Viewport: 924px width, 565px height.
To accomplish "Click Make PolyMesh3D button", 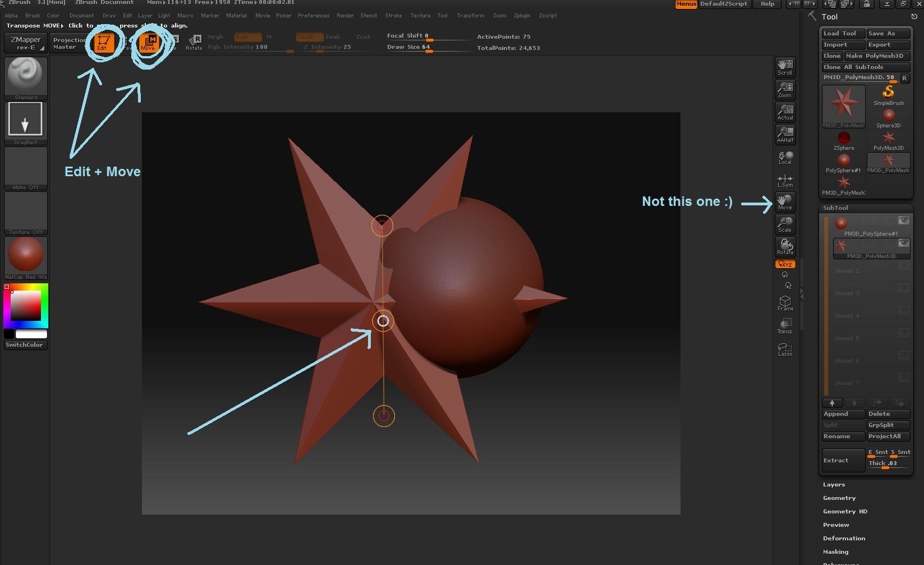I will [x=877, y=56].
